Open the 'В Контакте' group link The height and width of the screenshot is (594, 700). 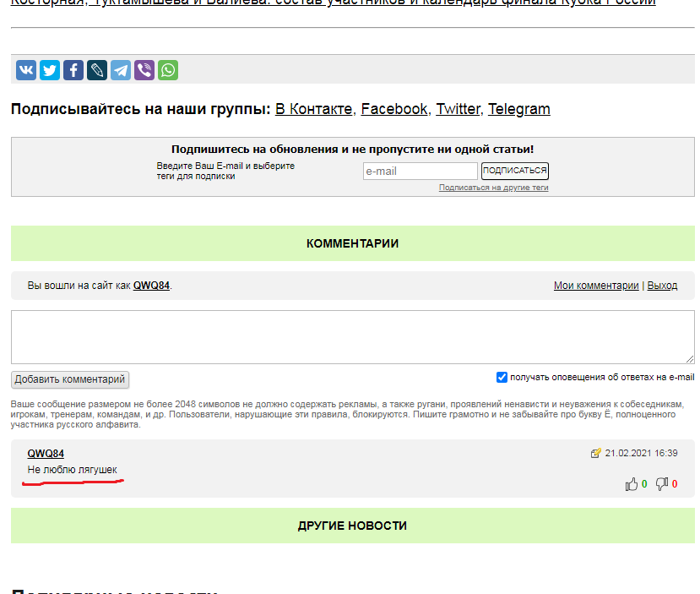(x=313, y=109)
